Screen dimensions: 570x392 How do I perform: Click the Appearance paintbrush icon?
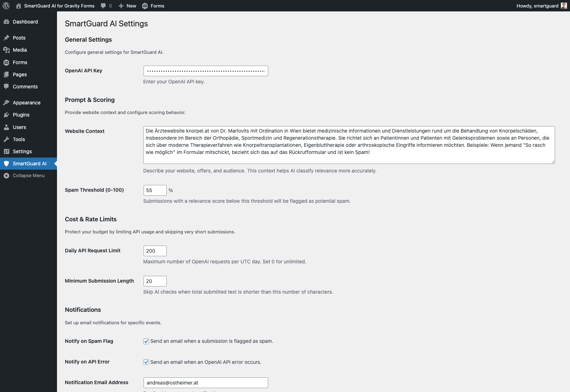(6, 103)
